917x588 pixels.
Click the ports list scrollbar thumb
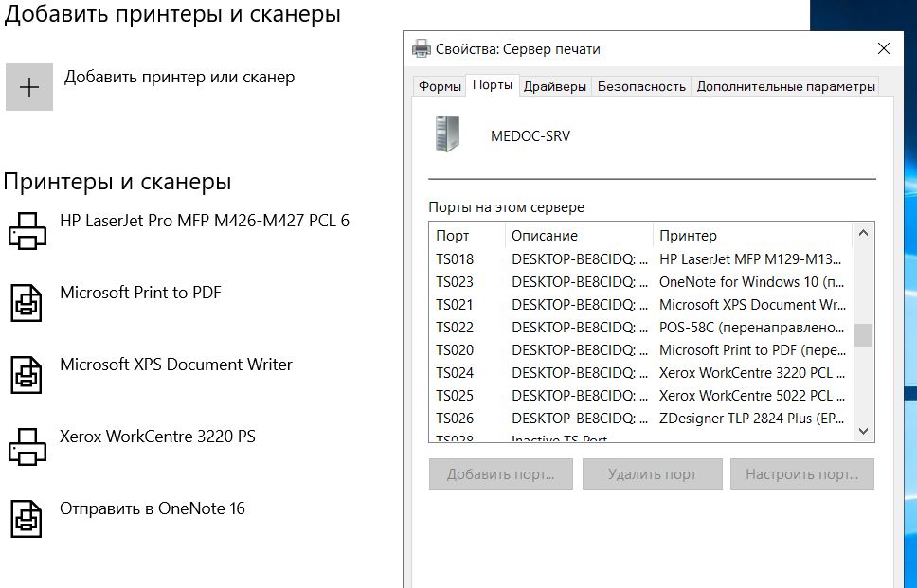point(863,335)
